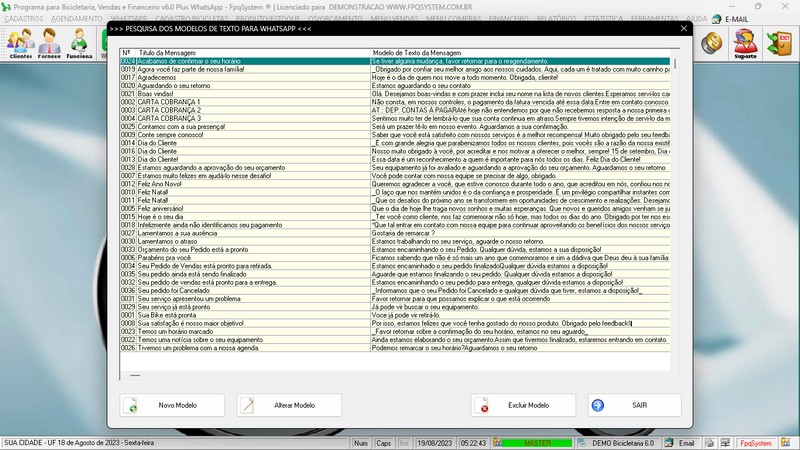Click the SAIR button
800x450 pixels.
[634, 405]
